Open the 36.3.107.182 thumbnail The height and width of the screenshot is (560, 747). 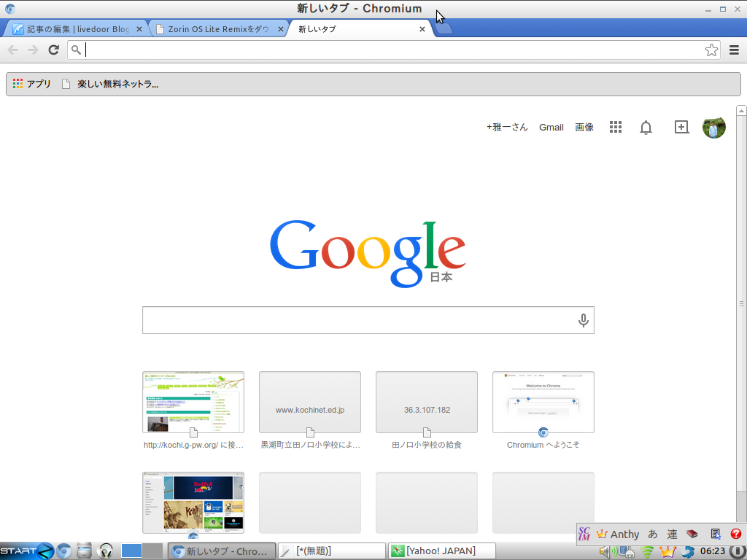(427, 402)
